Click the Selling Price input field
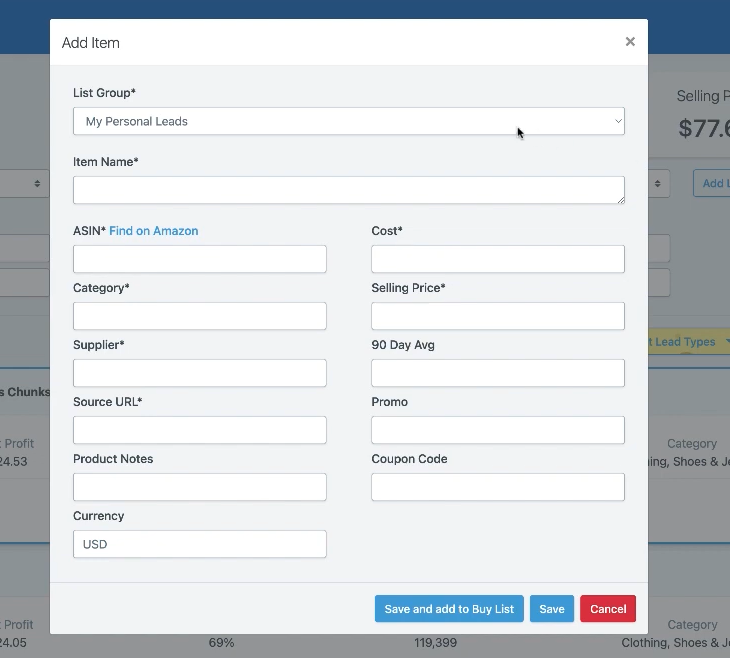 coord(498,316)
